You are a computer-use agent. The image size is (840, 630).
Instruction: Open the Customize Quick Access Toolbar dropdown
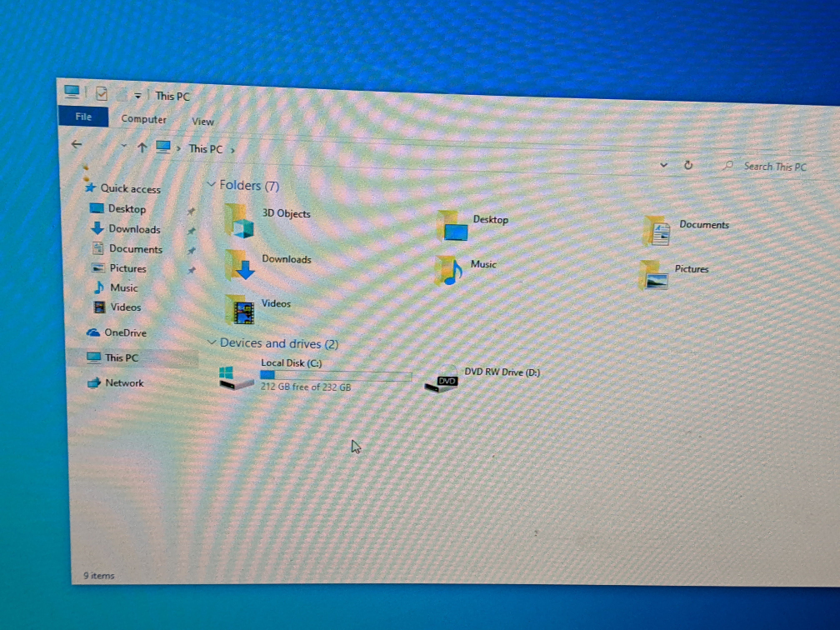pyautogui.click(x=137, y=96)
